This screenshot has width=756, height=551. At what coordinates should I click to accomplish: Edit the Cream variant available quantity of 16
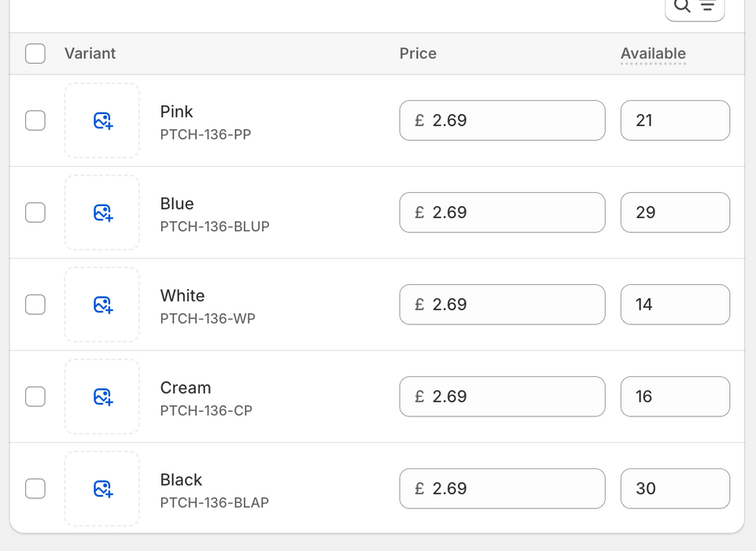[675, 397]
